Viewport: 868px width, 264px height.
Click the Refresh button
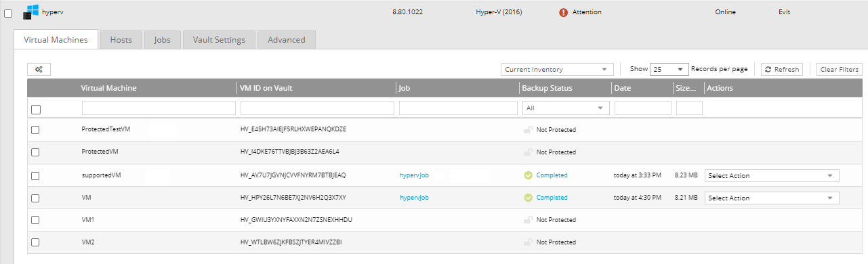tap(782, 69)
